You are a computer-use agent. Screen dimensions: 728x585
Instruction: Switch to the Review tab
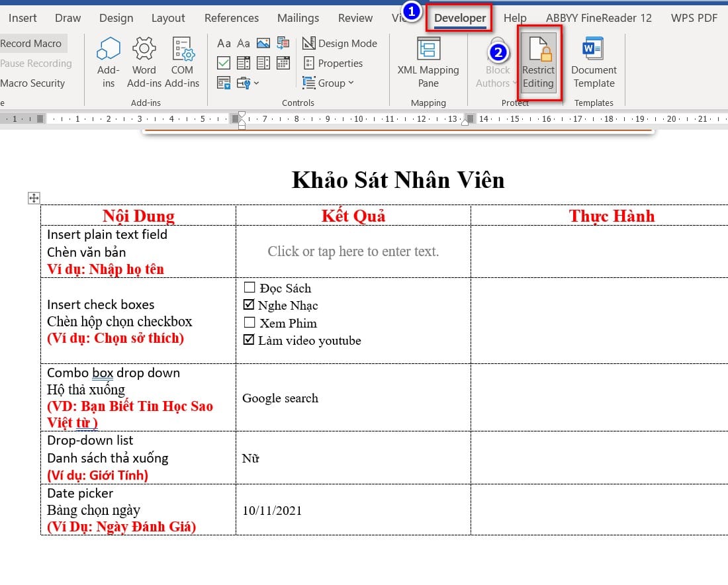tap(355, 18)
